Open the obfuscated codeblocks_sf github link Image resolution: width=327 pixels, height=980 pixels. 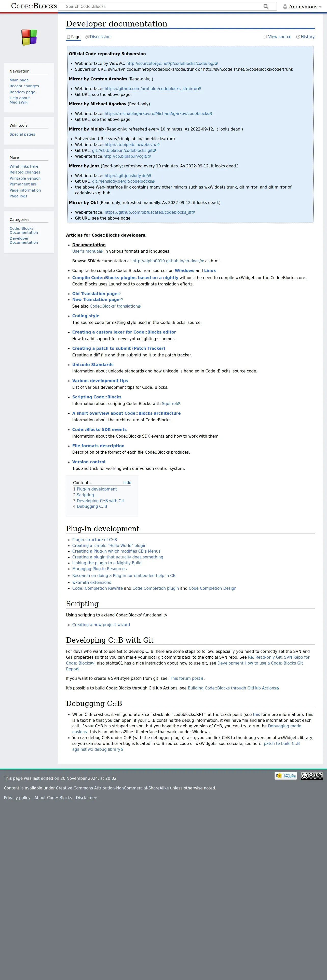click(x=149, y=212)
